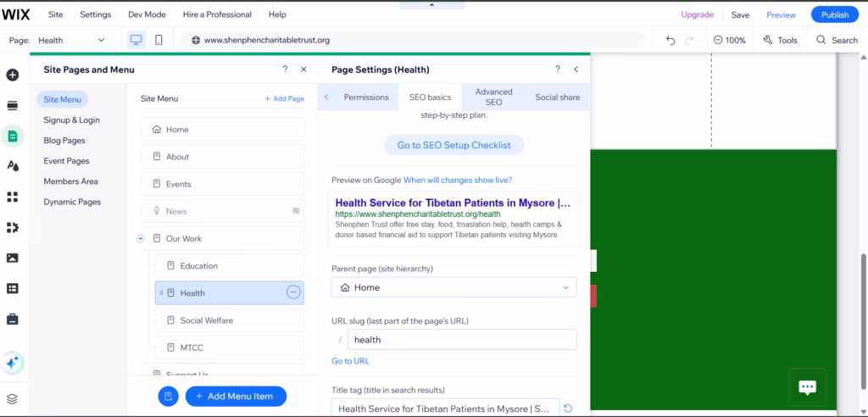Collapse the top bar with up chevron

click(x=431, y=5)
